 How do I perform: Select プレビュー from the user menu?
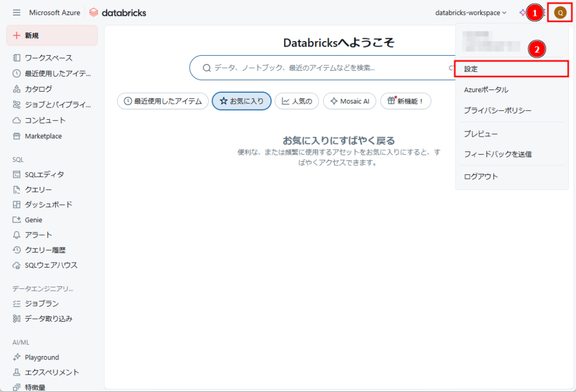[511, 134]
